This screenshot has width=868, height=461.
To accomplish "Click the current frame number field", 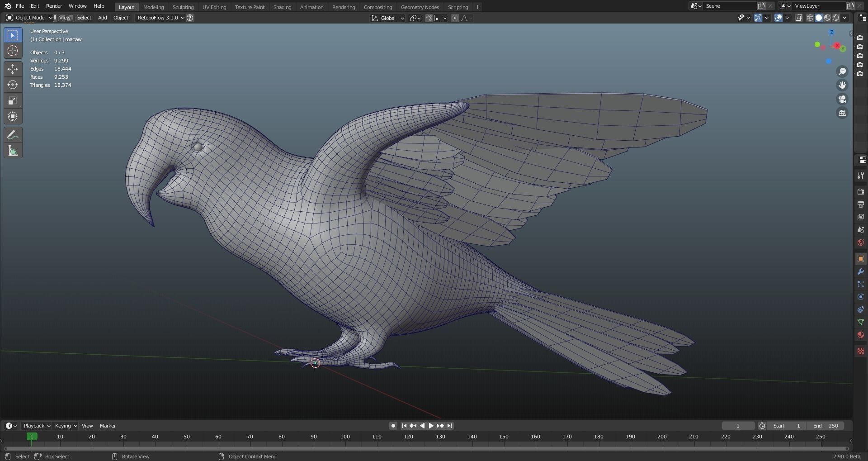I will [x=738, y=426].
